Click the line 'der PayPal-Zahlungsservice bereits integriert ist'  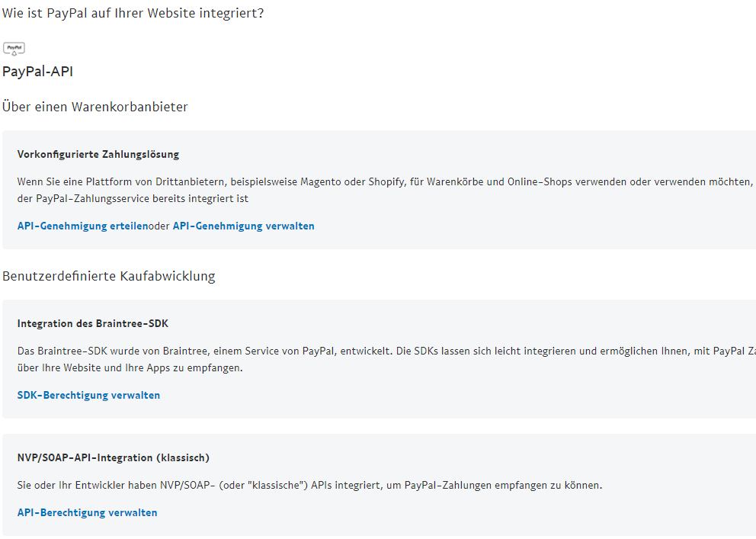pyautogui.click(x=133, y=199)
